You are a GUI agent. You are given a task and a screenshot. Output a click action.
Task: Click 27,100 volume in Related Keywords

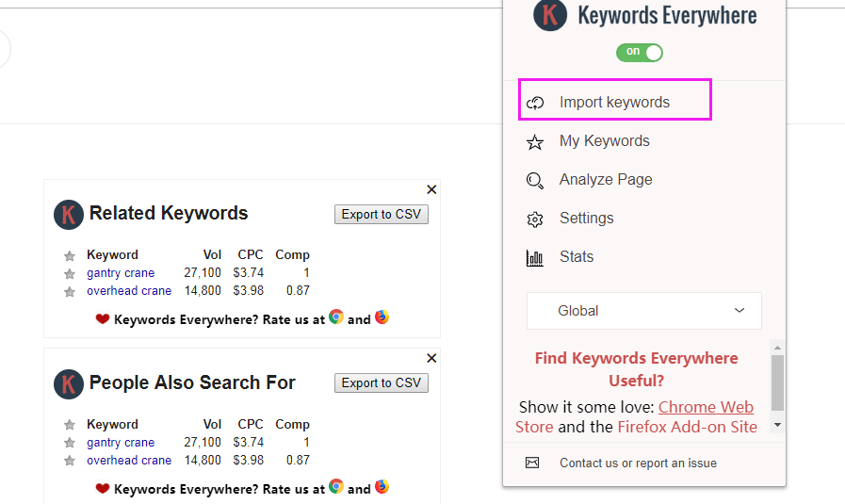(203, 273)
